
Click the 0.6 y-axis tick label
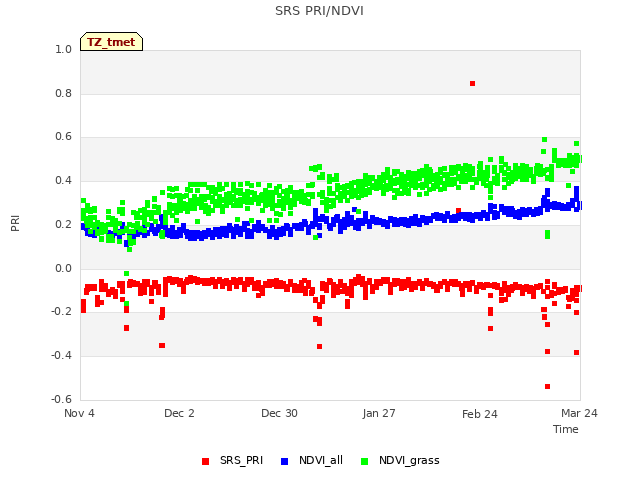coord(63,137)
